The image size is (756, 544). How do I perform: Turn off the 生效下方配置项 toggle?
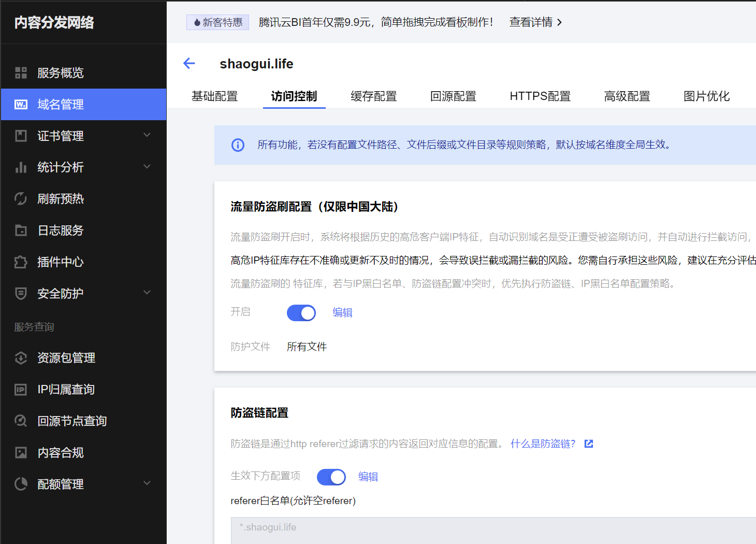point(331,477)
